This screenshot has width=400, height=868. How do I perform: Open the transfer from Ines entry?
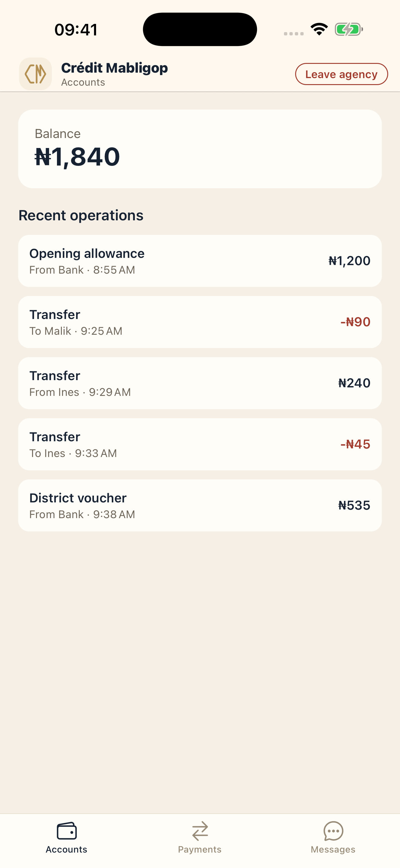pyautogui.click(x=200, y=383)
